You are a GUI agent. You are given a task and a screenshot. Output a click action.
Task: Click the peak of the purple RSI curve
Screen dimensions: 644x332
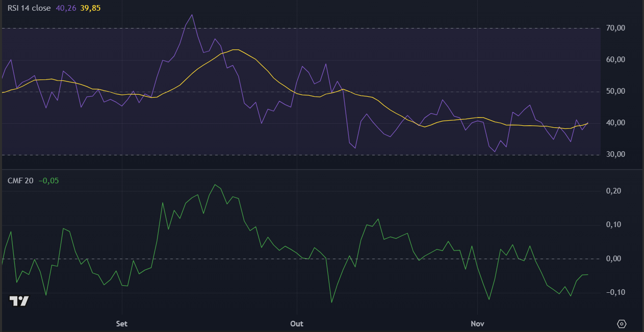(x=192, y=15)
